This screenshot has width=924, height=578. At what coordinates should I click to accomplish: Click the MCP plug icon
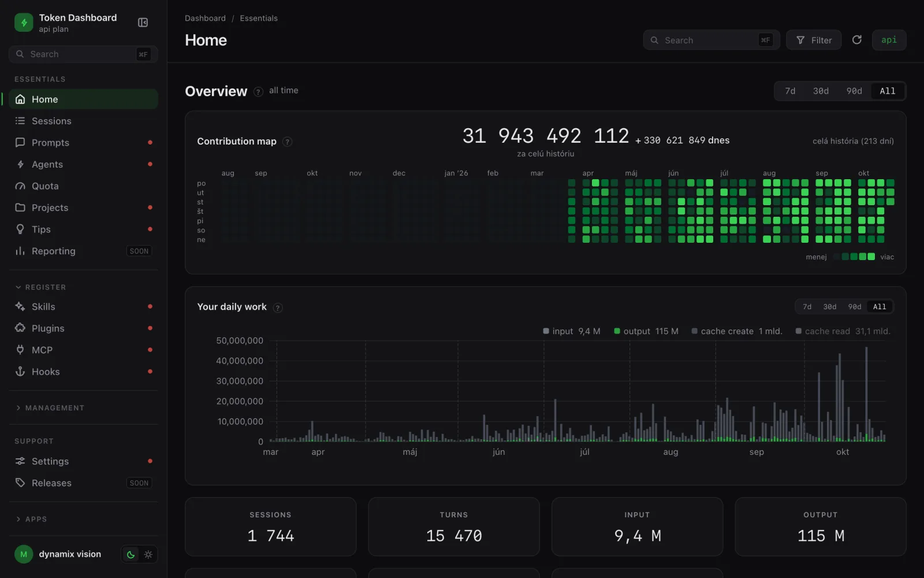[20, 350]
